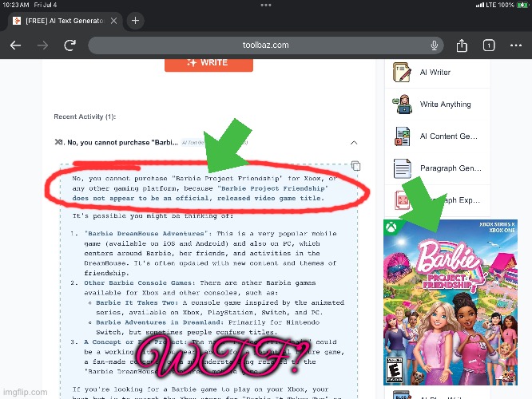Collapse the recent activity entry chevron
The image size is (532, 399).
click(x=354, y=143)
